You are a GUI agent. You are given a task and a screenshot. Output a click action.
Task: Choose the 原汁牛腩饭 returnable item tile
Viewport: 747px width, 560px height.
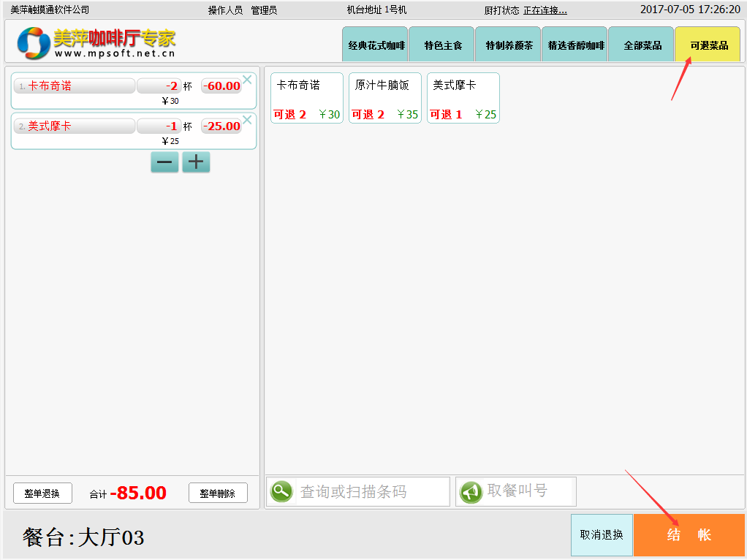tap(385, 98)
